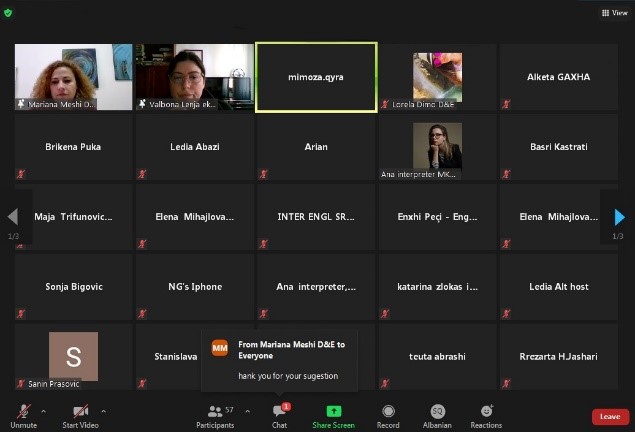Open the Chat panel
Screen dimensions: 635x432
coord(279,411)
